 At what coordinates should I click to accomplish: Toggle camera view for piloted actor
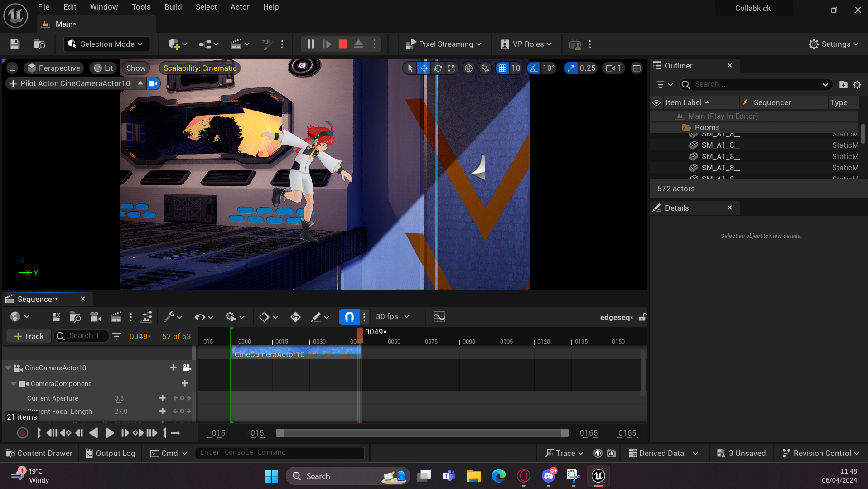pyautogui.click(x=154, y=83)
